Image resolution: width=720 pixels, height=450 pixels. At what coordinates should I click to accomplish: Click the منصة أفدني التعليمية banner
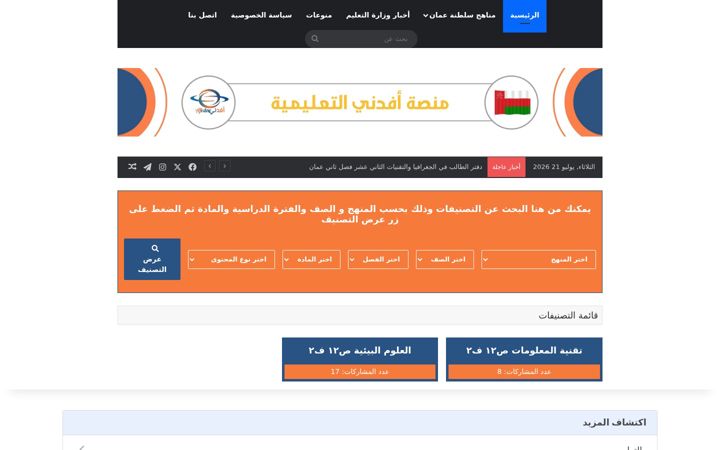pyautogui.click(x=360, y=102)
